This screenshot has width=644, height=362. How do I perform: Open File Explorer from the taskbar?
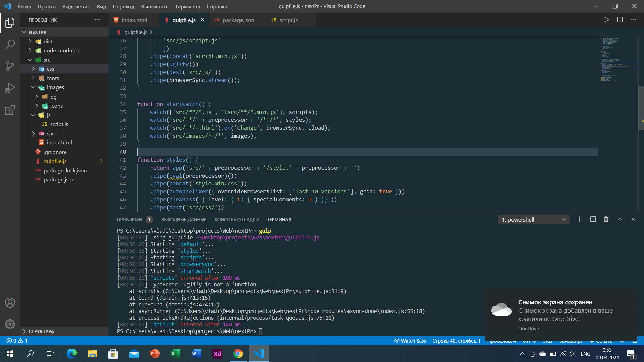tap(92, 354)
